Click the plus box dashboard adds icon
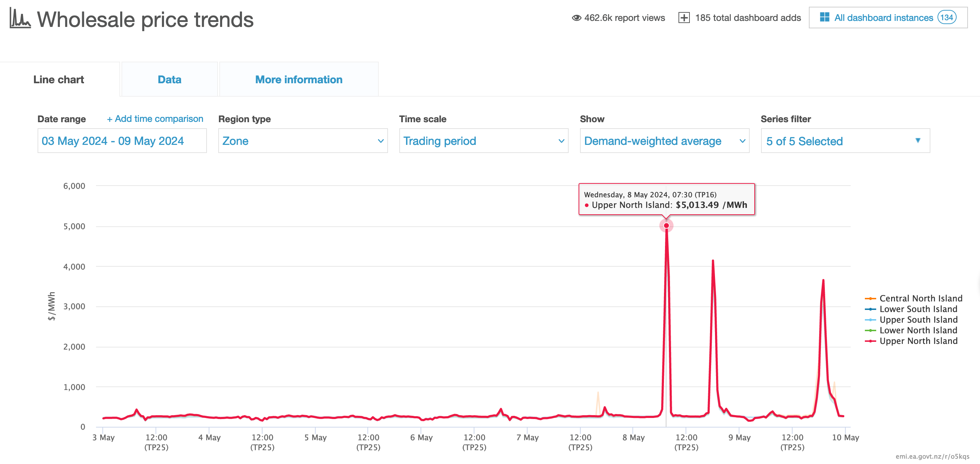The height and width of the screenshot is (464, 980). 684,18
